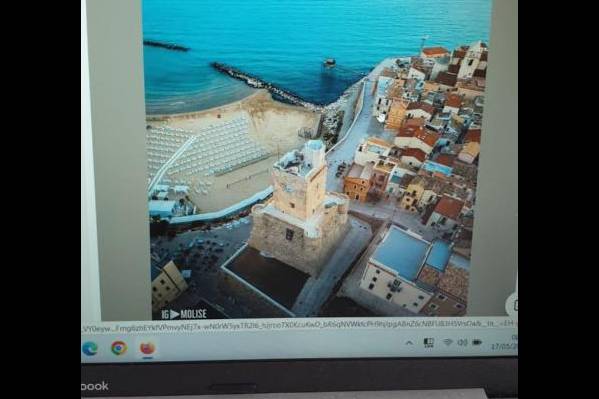Open the keyboard language tray indicator
Viewport: 599px width, 399px height.
[429, 342]
